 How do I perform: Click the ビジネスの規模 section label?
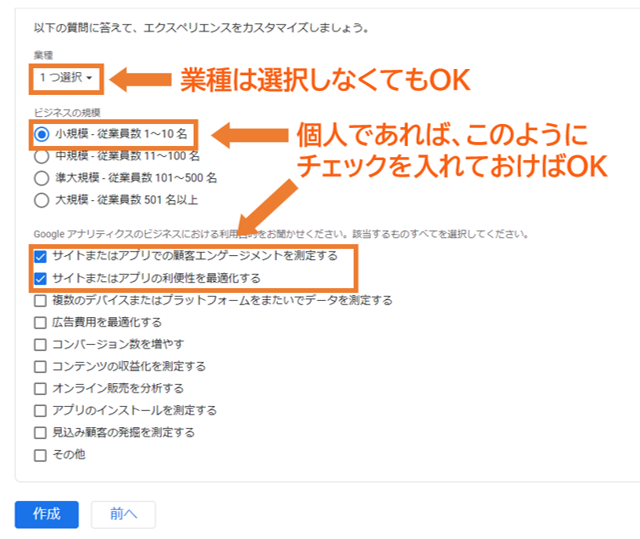(66, 111)
